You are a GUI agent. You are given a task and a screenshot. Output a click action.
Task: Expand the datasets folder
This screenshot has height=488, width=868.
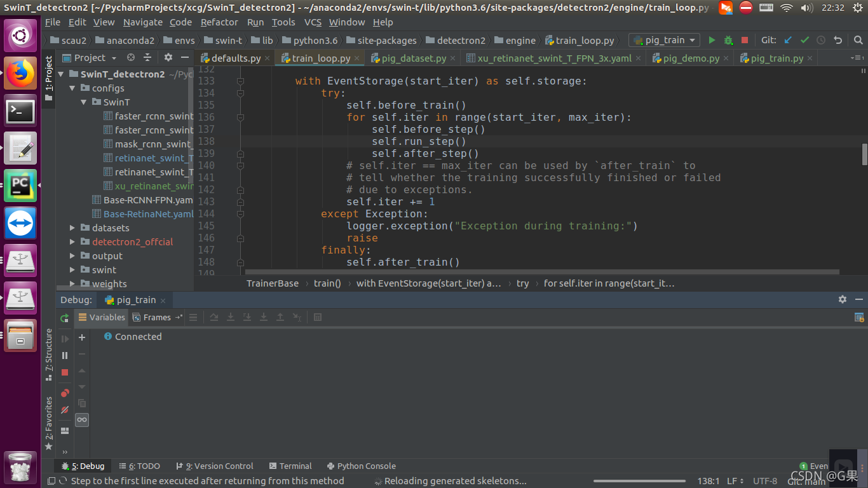click(x=72, y=228)
